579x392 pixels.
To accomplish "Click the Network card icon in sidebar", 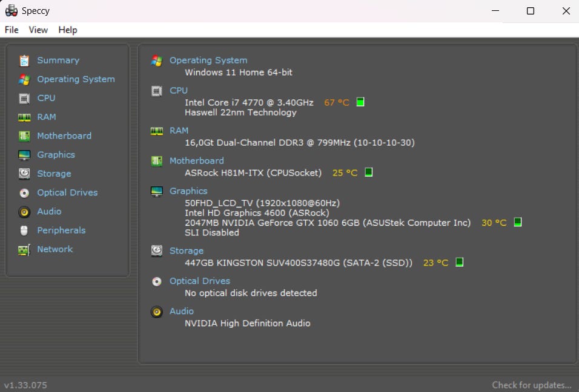I will point(24,250).
